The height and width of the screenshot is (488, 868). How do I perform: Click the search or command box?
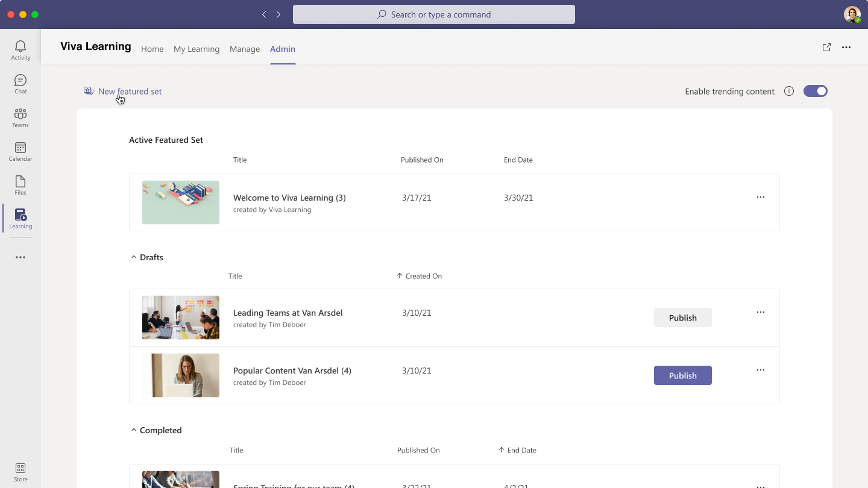[434, 14]
